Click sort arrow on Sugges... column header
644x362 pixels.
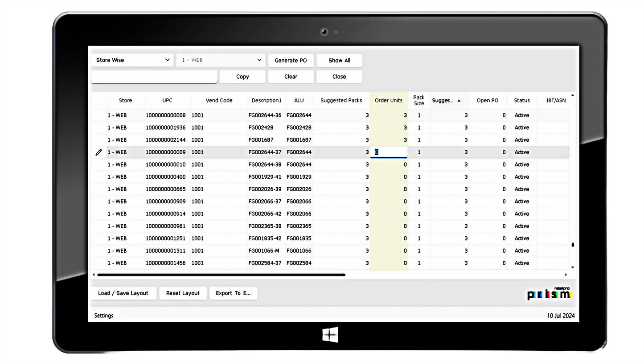(x=459, y=101)
